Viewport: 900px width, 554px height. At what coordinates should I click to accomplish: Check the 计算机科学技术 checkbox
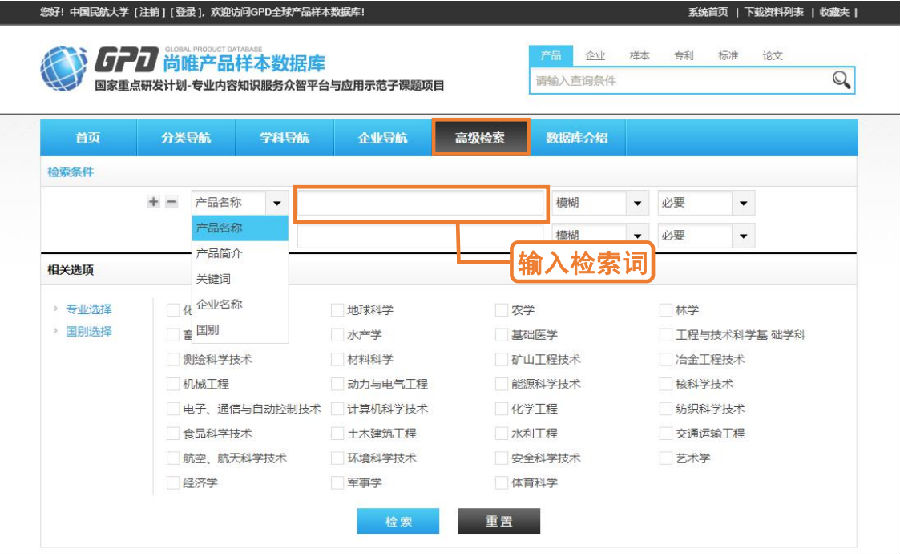click(337, 409)
